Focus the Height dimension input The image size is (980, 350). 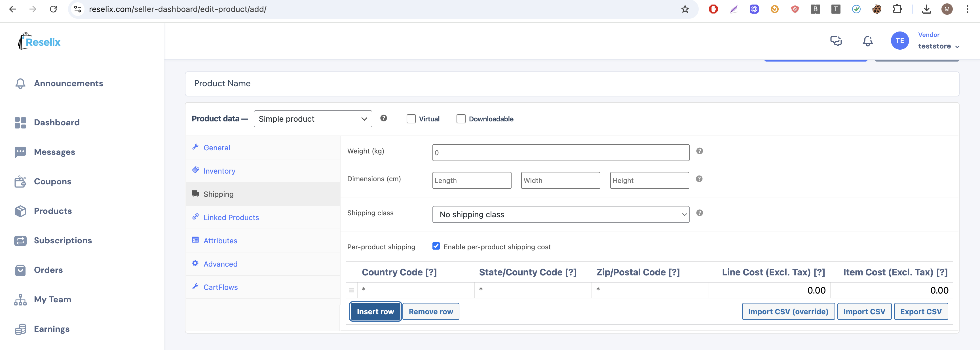point(649,180)
